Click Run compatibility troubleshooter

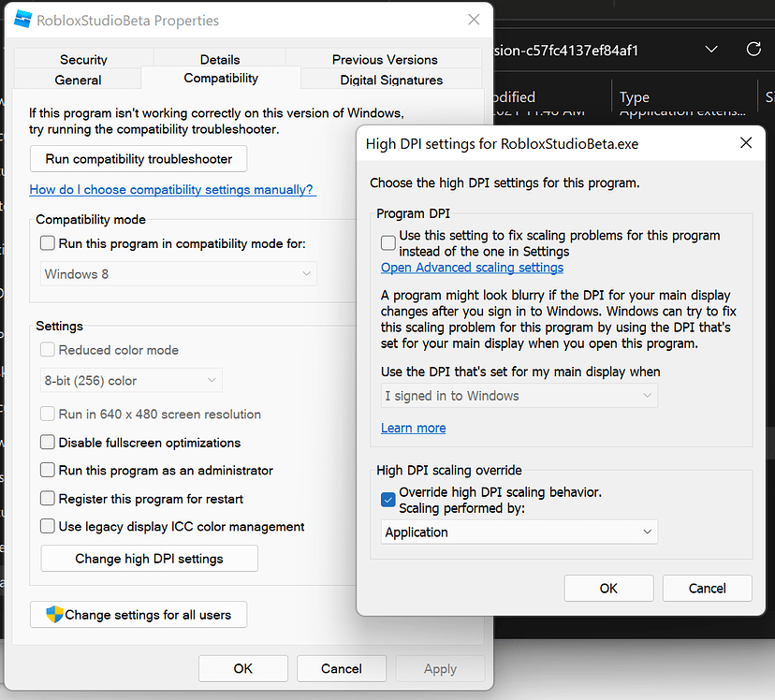pyautogui.click(x=138, y=159)
